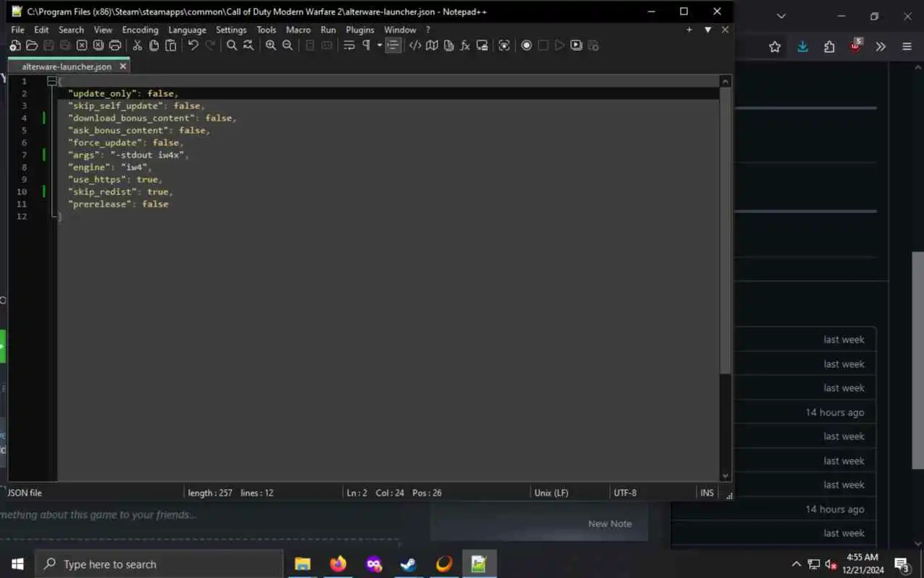
Task: Click Type here to search box
Action: [x=159, y=564]
